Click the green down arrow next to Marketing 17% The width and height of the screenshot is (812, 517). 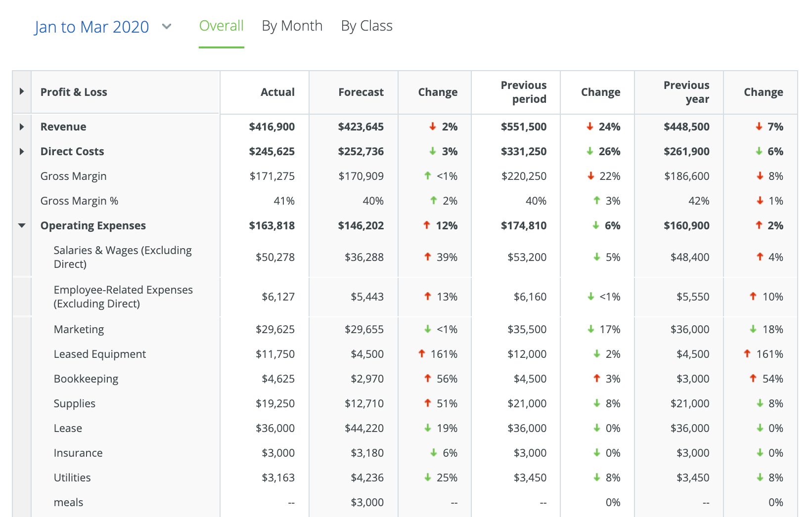[x=590, y=329]
